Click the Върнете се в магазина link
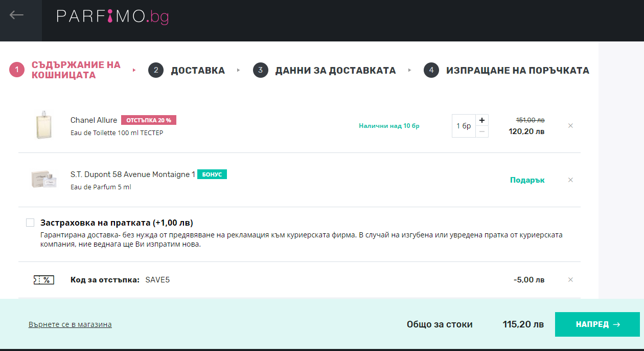644x351 pixels. 70,324
